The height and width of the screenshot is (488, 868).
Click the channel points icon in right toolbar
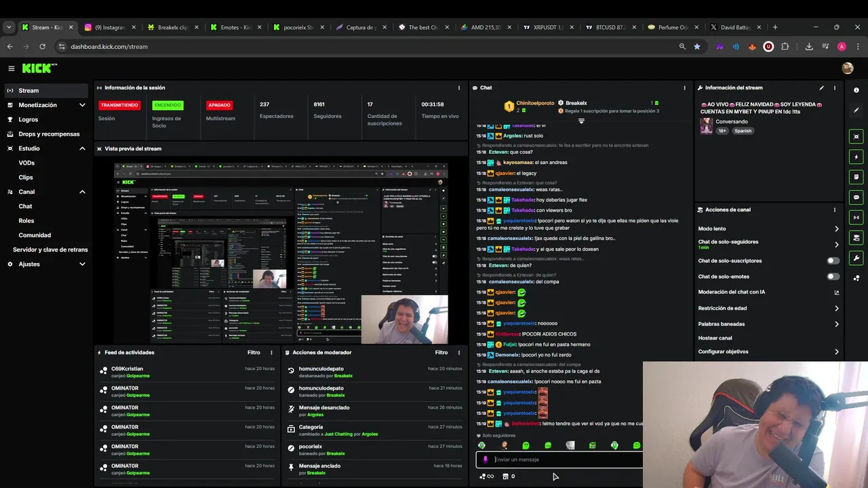point(856,278)
